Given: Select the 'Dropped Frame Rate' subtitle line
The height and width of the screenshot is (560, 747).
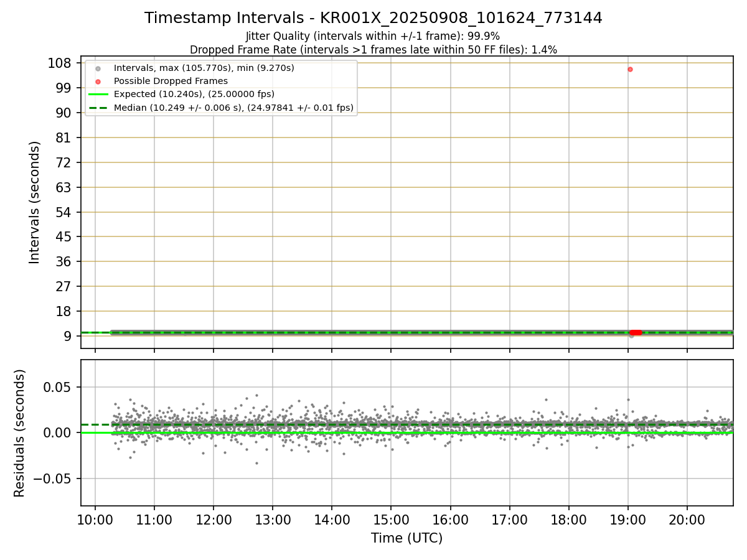Looking at the screenshot, I should coord(374,50).
